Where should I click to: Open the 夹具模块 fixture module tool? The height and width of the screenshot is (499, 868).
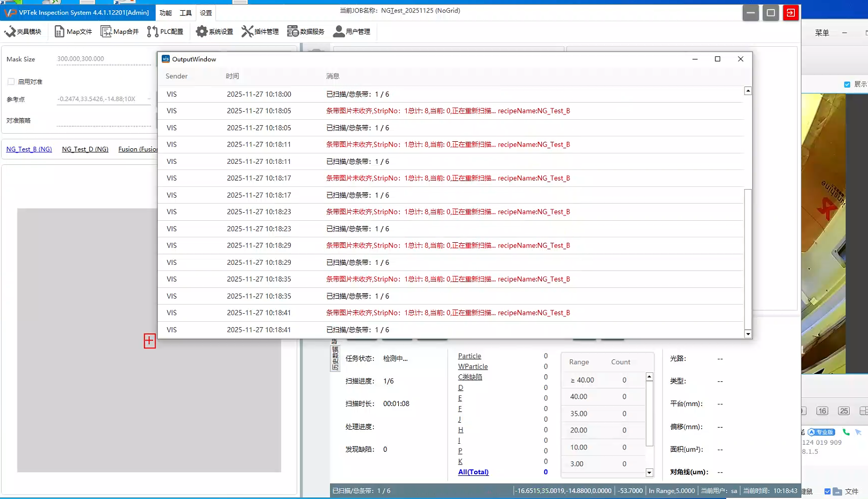(23, 32)
